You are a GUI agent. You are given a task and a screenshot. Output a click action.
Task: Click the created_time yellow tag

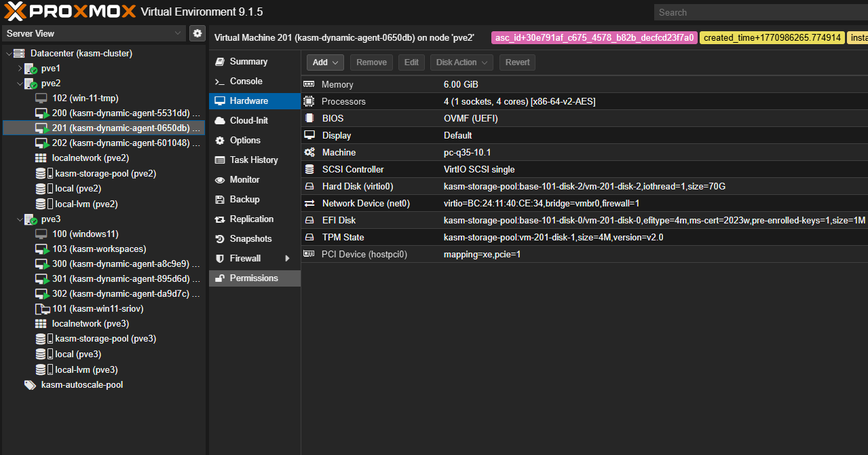[x=772, y=38]
